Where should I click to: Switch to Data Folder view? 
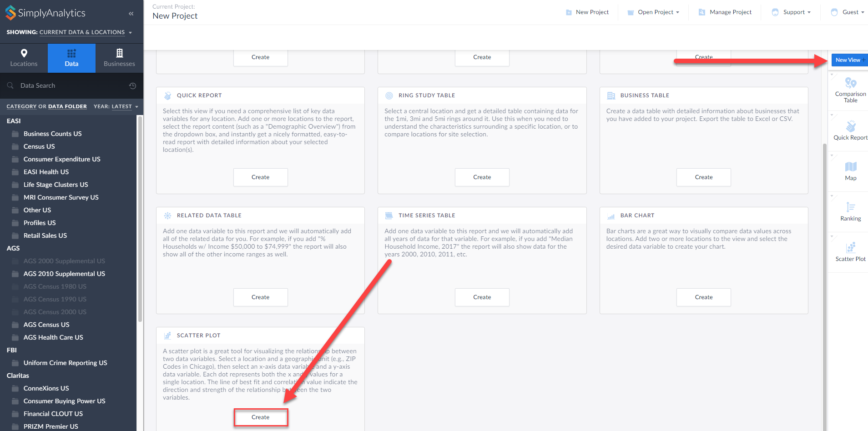coord(67,106)
